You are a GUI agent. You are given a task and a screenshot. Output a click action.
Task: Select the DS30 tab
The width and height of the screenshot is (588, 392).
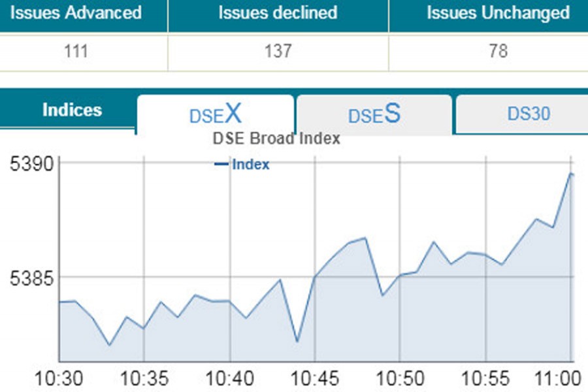pyautogui.click(x=529, y=114)
